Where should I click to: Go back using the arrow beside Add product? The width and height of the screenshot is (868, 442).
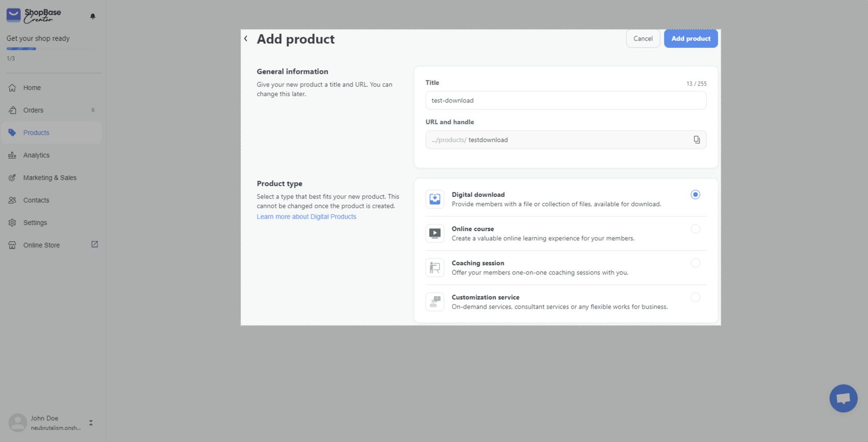246,39
